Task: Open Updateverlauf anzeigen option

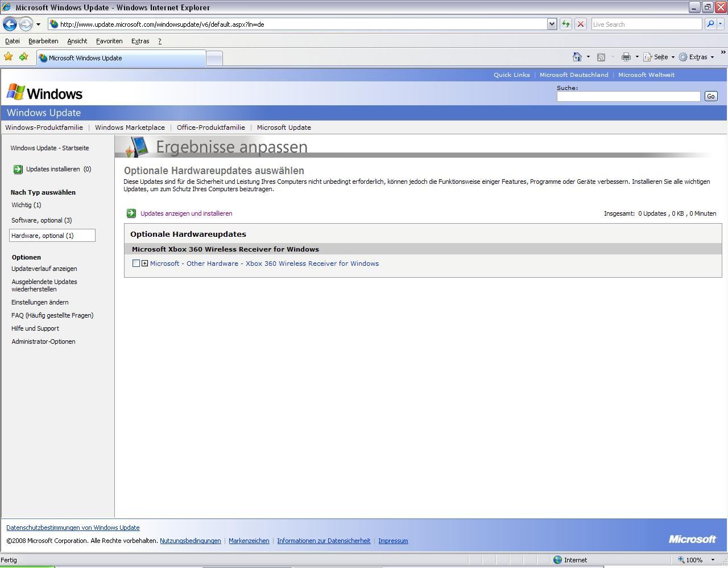Action: click(44, 269)
